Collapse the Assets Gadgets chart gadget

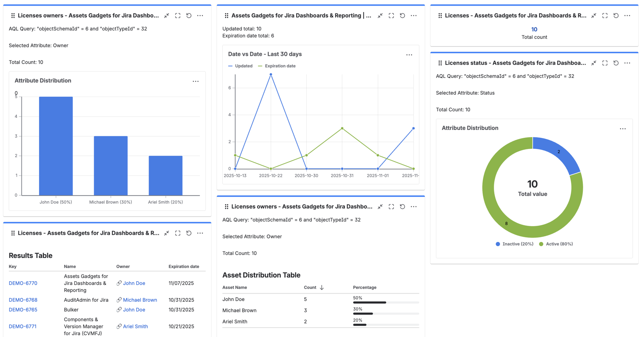click(380, 15)
